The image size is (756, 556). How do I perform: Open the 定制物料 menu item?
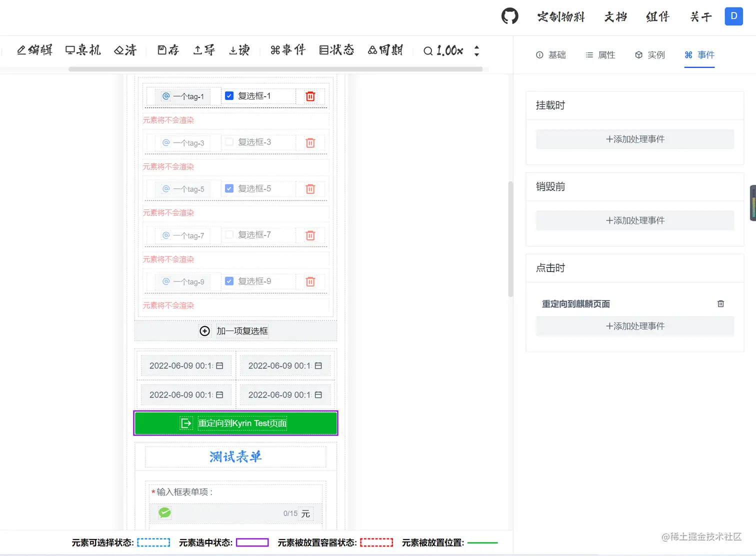tap(561, 16)
